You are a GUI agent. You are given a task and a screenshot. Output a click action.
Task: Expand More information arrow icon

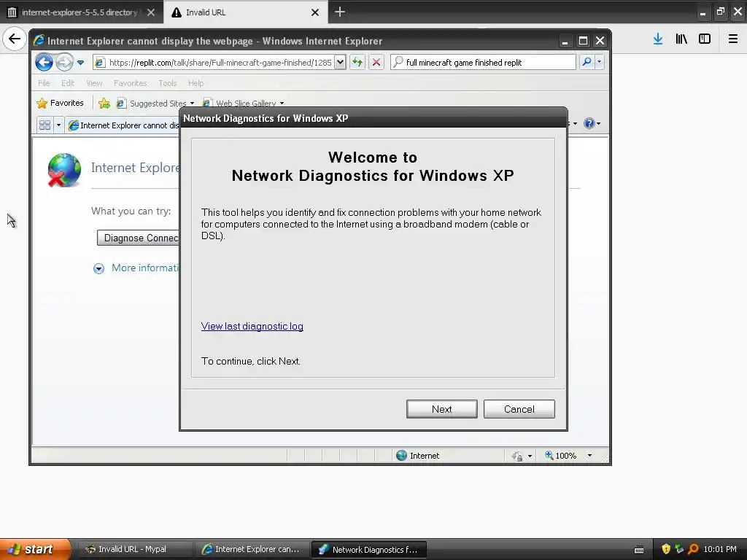click(x=98, y=268)
